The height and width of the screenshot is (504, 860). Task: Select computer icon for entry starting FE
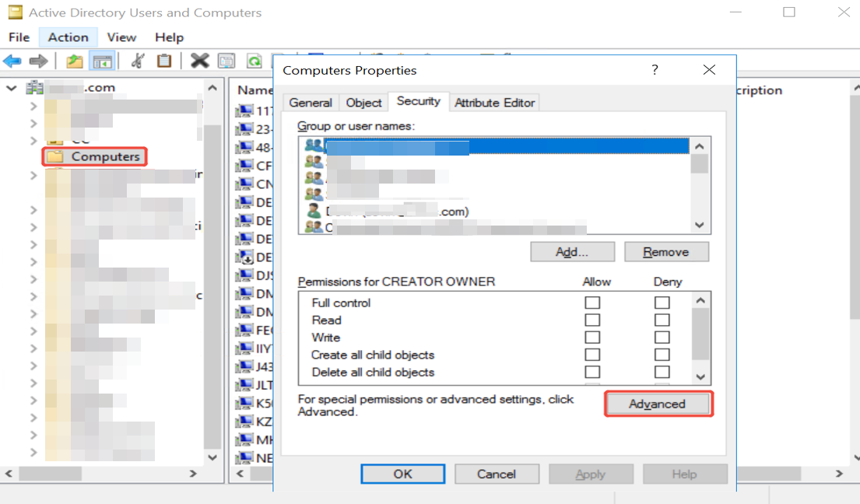244,330
